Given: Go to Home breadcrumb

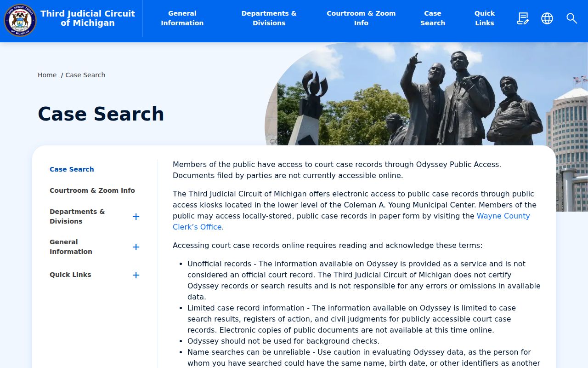Looking at the screenshot, I should 47,75.
